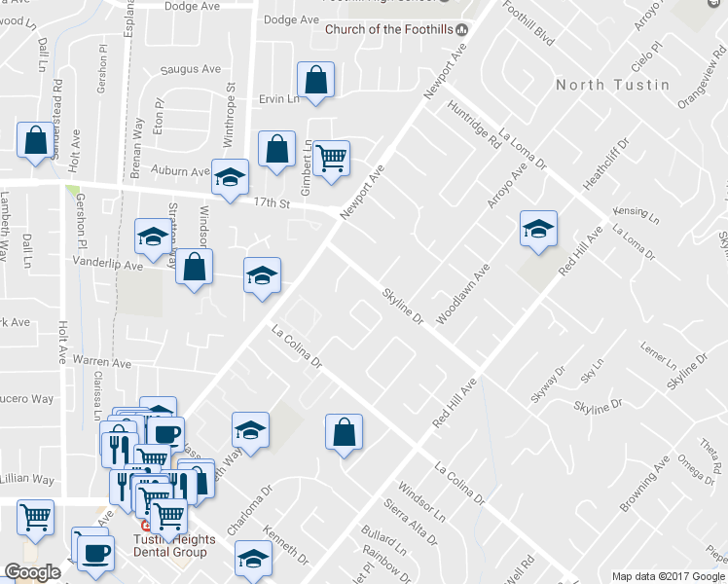Click the Map data ©2017 Google attribution
Viewport: 728px width, 584px height.
667,576
